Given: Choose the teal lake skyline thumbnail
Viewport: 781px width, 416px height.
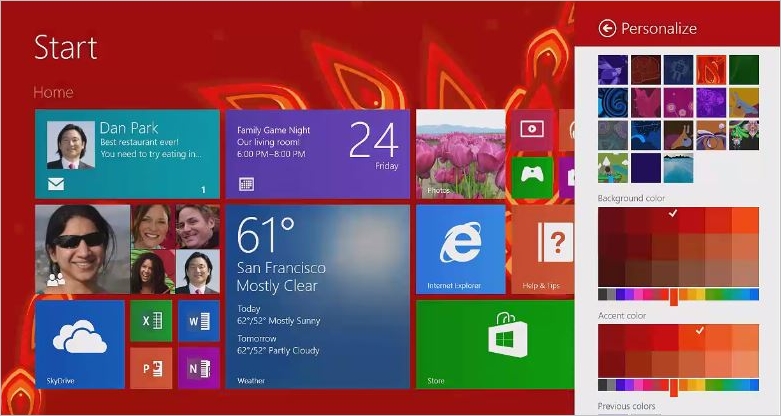Looking at the screenshot, I should (678, 168).
